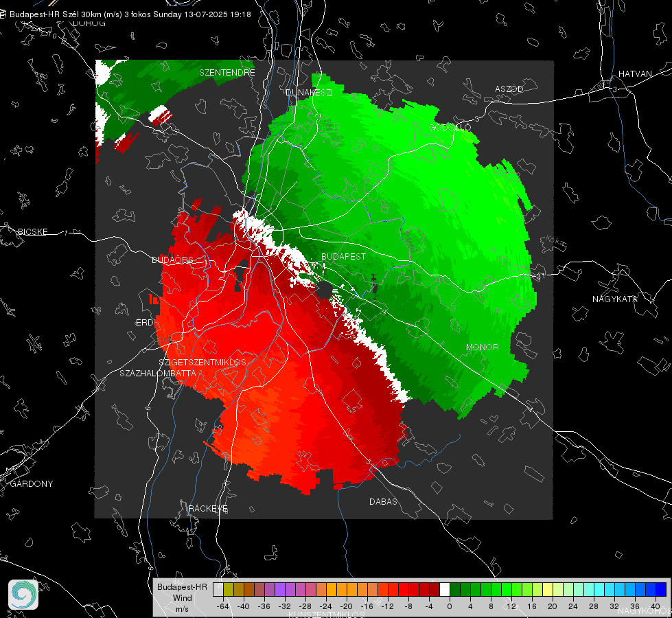Click the grey first swatch of legend

point(218,590)
